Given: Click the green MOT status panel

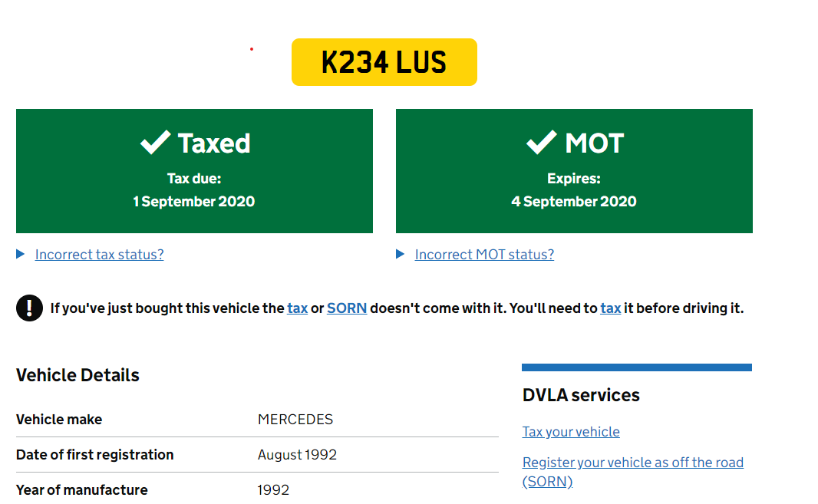Looking at the screenshot, I should 574,171.
